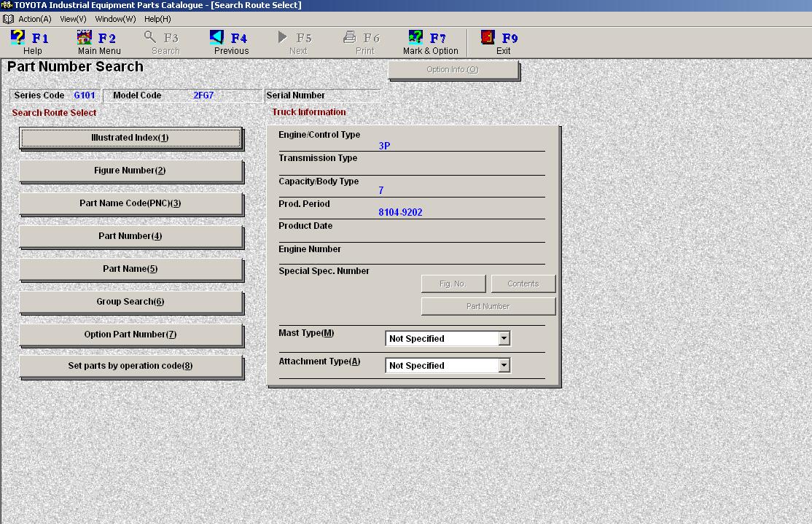The image size is (812, 524).
Task: Click the Search Route Select label
Action: (55, 113)
